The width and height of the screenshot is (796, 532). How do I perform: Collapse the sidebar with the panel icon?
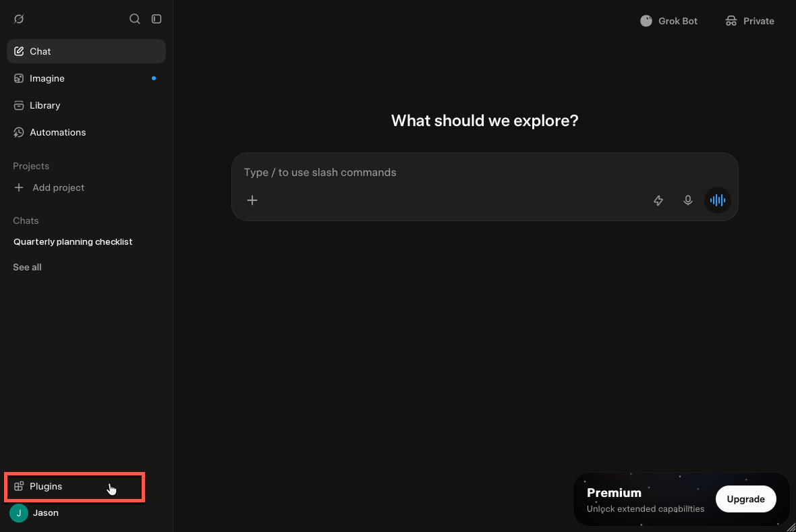click(157, 19)
